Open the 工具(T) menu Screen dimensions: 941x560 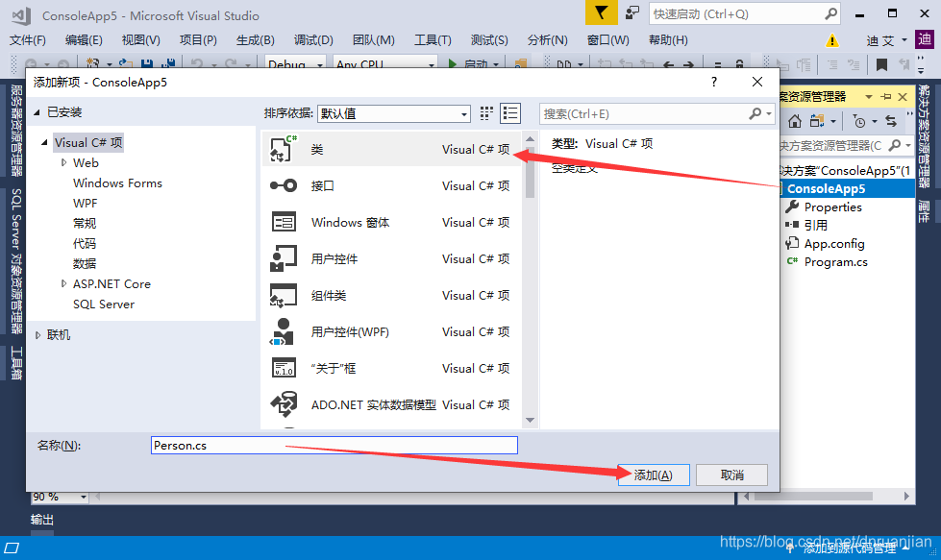tap(433, 40)
